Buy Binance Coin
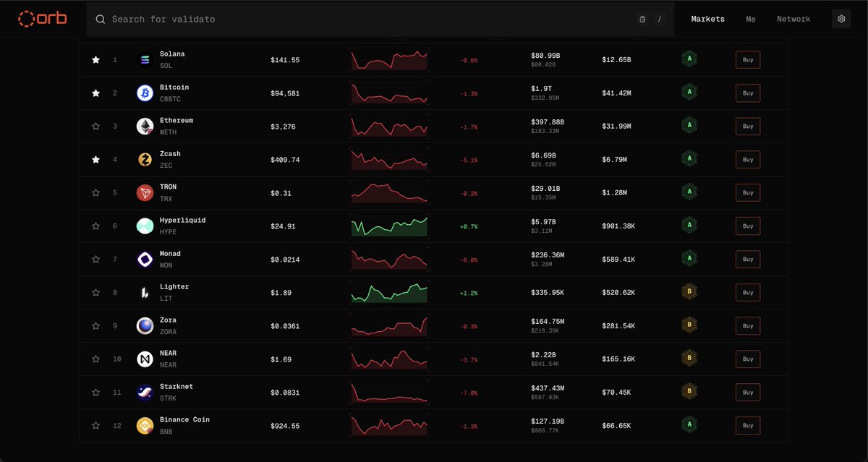 pos(748,426)
